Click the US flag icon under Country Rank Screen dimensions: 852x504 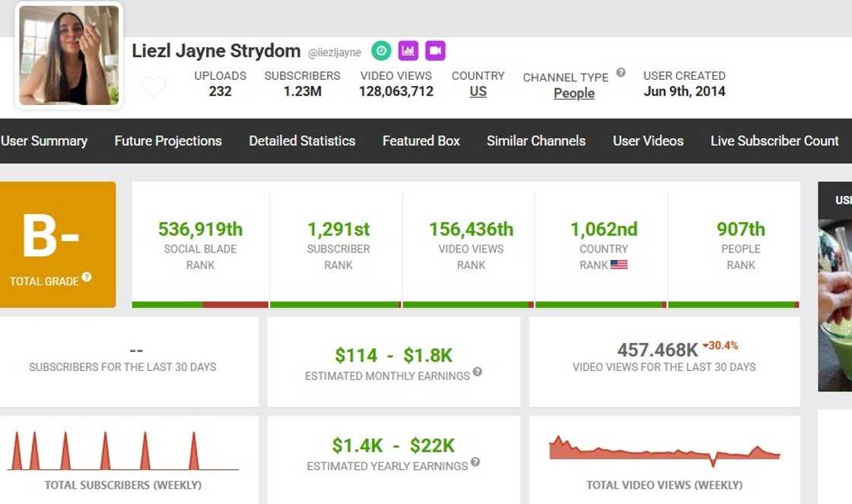click(619, 265)
